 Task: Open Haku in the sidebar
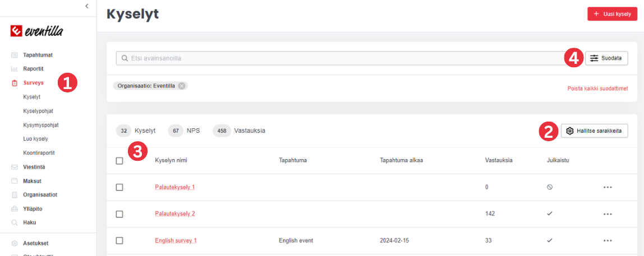click(x=29, y=223)
